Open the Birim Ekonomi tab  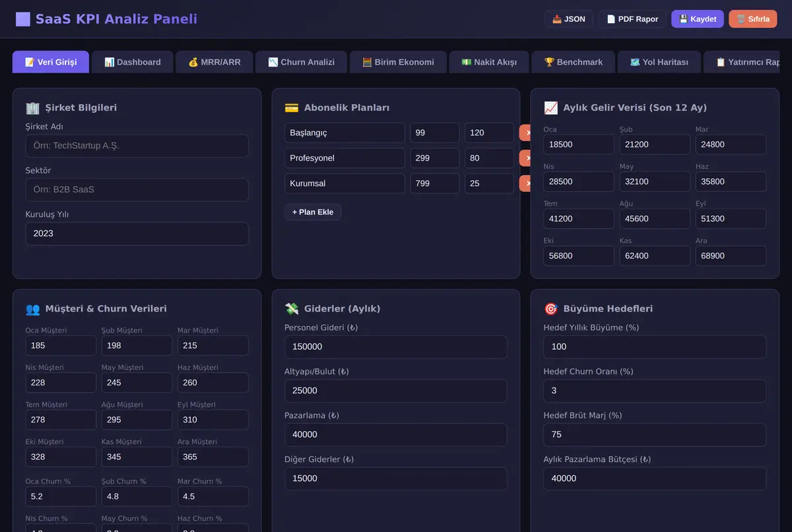[x=398, y=62]
